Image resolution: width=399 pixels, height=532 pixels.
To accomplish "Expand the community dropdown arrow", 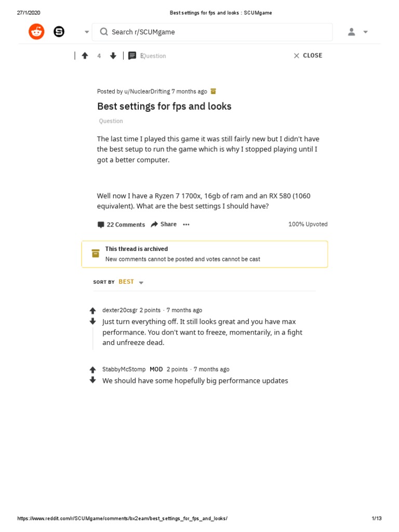I will [x=87, y=32].
